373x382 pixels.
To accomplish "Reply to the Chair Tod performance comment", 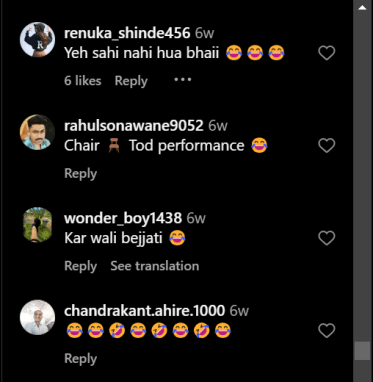I will (x=80, y=174).
